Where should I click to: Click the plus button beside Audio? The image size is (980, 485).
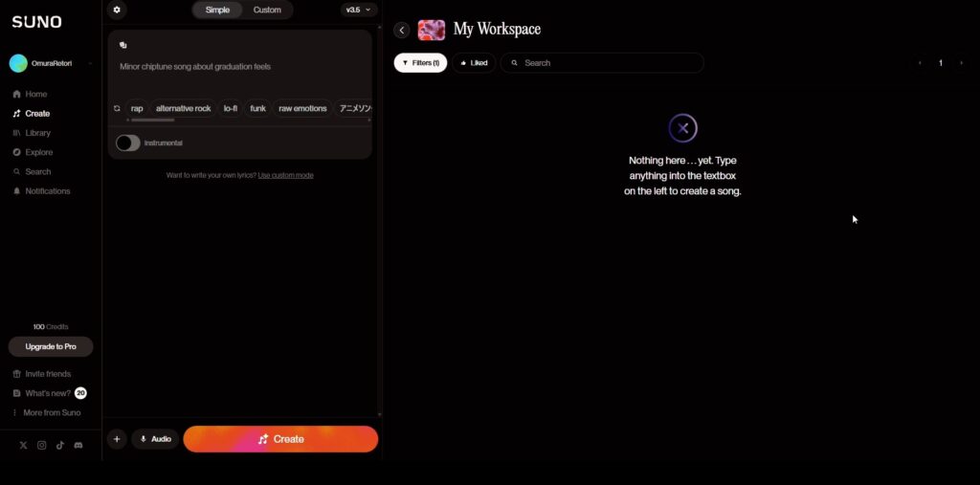(117, 439)
